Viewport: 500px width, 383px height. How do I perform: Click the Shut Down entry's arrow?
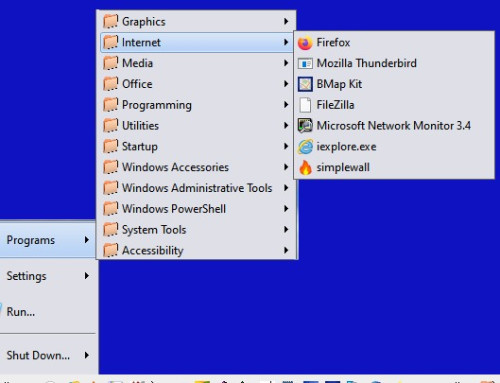pyautogui.click(x=87, y=355)
